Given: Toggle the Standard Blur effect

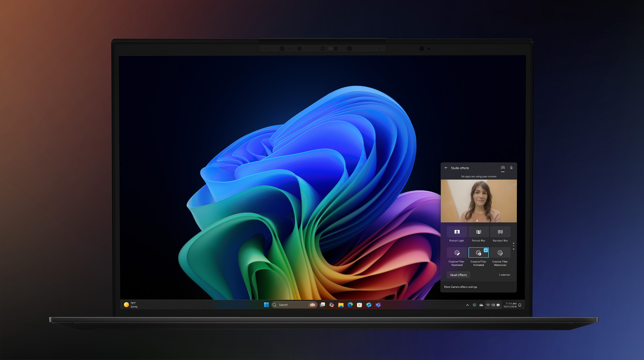Looking at the screenshot, I should coord(500,232).
